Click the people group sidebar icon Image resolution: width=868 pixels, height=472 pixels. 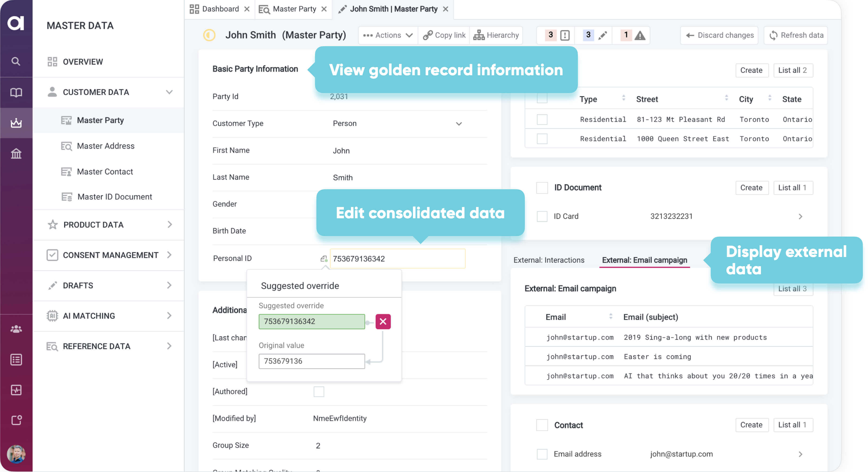16,329
